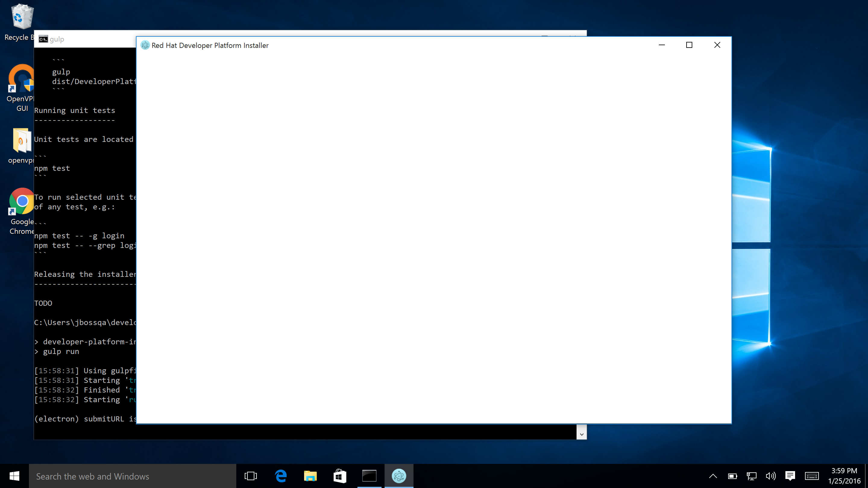Open File Explorer from the taskbar
Image resolution: width=868 pixels, height=488 pixels.
coord(310,476)
